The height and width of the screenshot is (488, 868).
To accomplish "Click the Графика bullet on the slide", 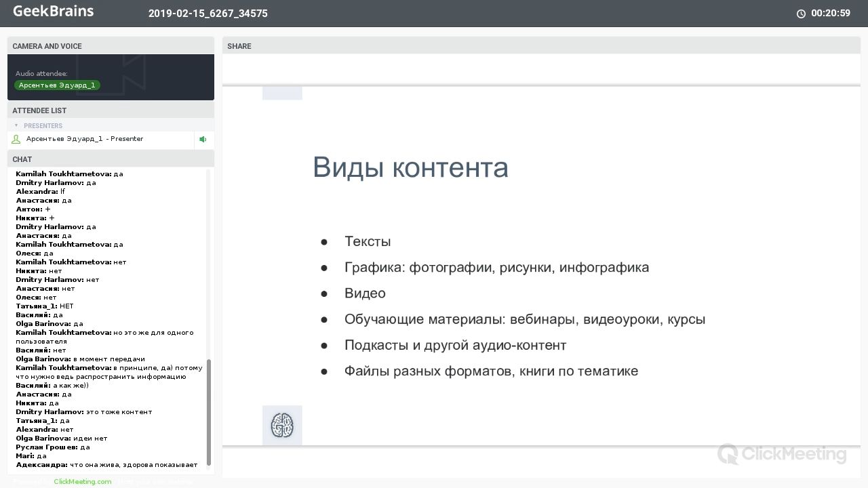I will tap(496, 268).
